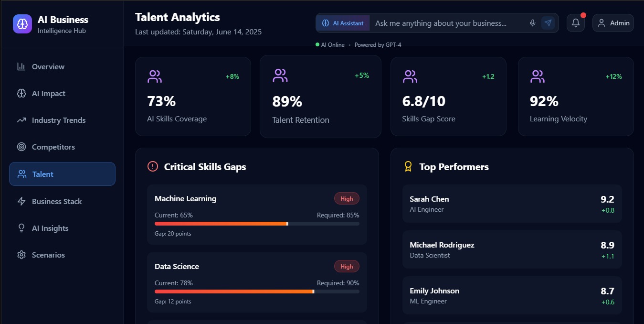
Task: Click the Required: 85% label
Action: pyautogui.click(x=338, y=215)
